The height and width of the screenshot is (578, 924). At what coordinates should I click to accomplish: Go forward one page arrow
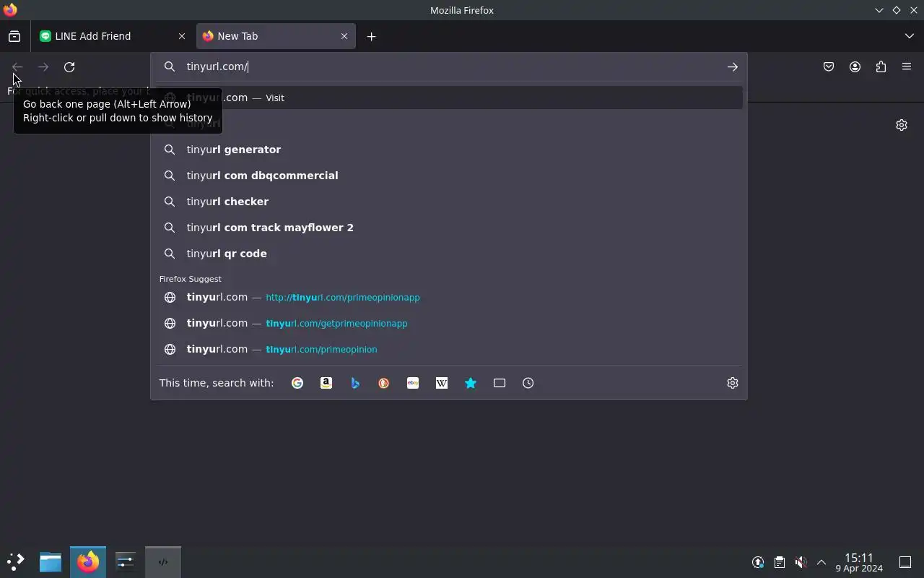click(43, 67)
